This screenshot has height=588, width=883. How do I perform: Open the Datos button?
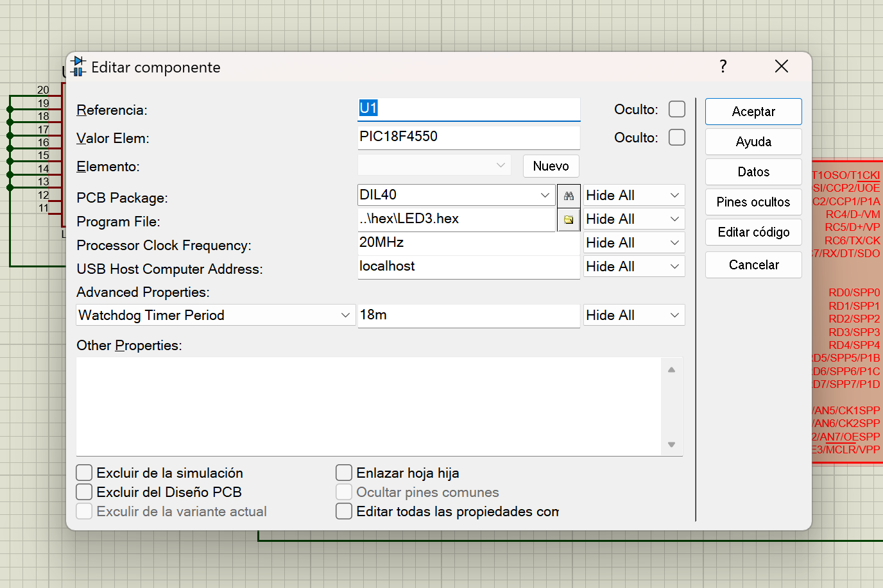click(753, 172)
